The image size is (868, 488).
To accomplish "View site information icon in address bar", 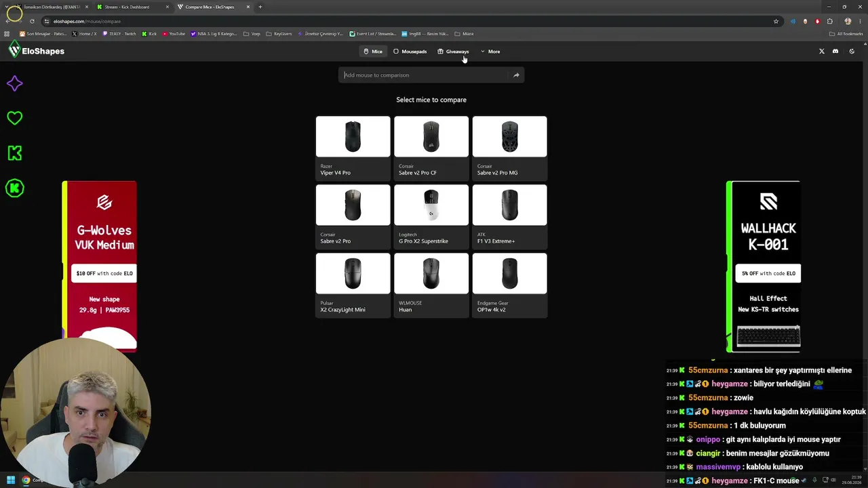I will (47, 21).
